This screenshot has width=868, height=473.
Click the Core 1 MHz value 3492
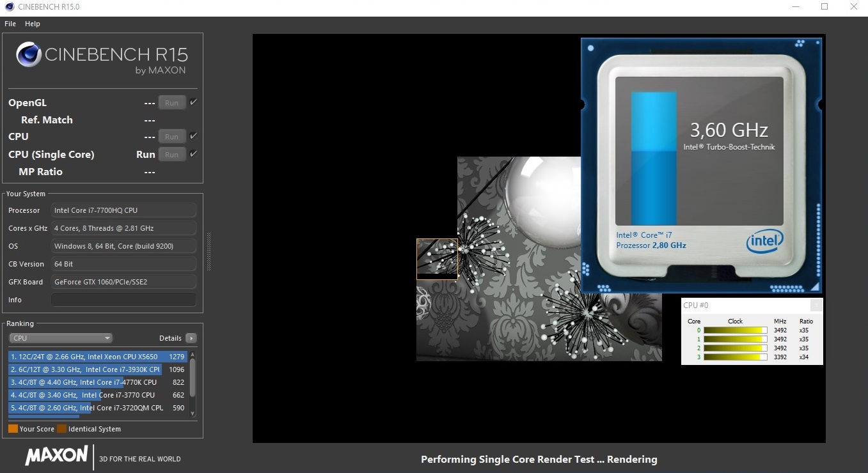click(780, 339)
